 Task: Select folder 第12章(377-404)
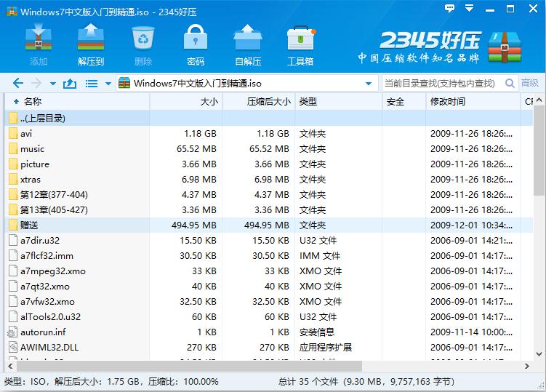pos(269,194)
